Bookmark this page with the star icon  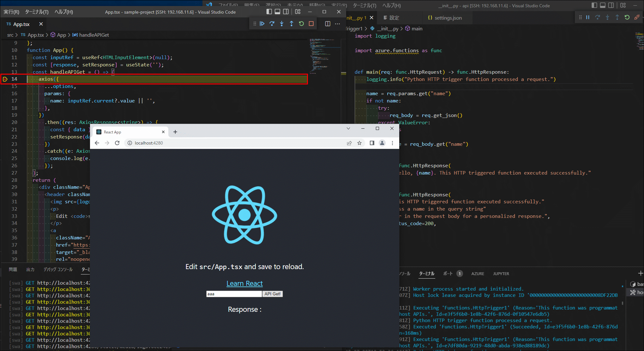[359, 143]
